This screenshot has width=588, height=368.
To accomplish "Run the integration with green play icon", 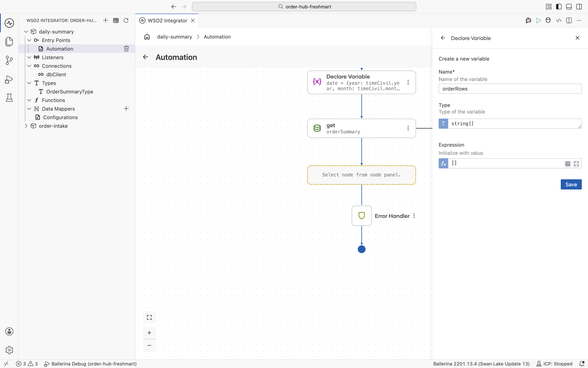I will point(538,20).
